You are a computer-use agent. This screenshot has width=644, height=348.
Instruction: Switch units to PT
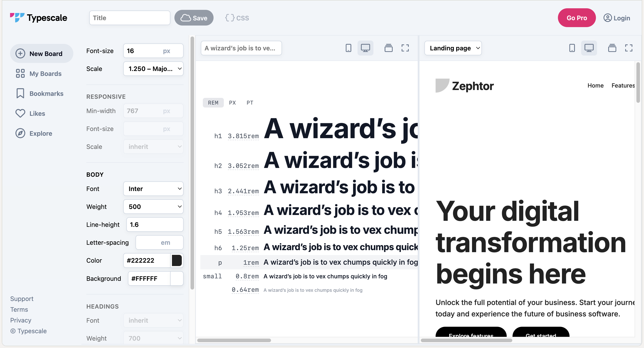point(250,103)
